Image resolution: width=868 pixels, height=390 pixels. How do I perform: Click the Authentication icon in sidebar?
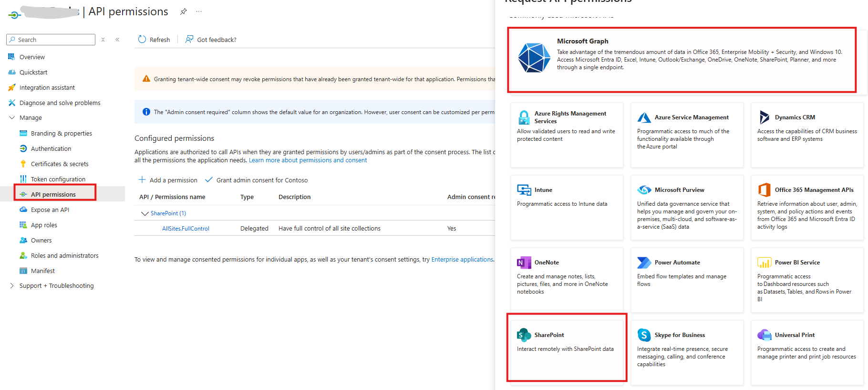pyautogui.click(x=23, y=148)
